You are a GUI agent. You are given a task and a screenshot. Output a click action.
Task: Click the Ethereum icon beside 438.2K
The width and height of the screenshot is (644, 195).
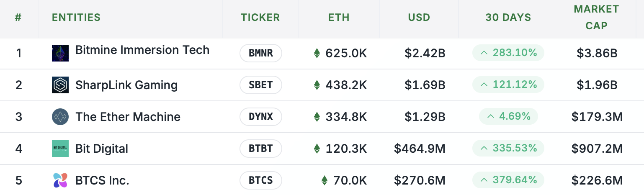tap(317, 85)
